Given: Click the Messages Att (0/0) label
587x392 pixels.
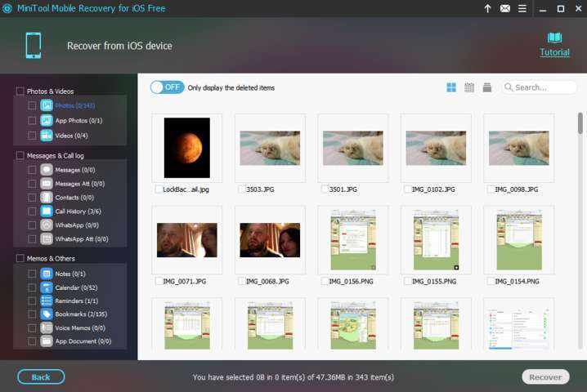Looking at the screenshot, I should 80,184.
